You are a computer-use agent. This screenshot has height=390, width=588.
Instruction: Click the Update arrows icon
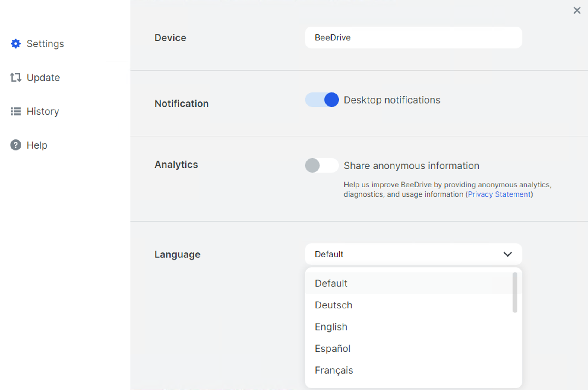pos(16,78)
